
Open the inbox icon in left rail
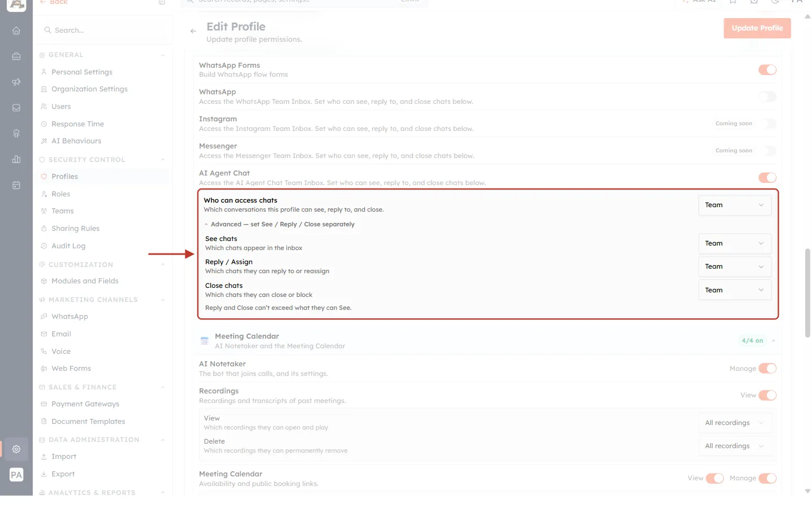click(16, 108)
